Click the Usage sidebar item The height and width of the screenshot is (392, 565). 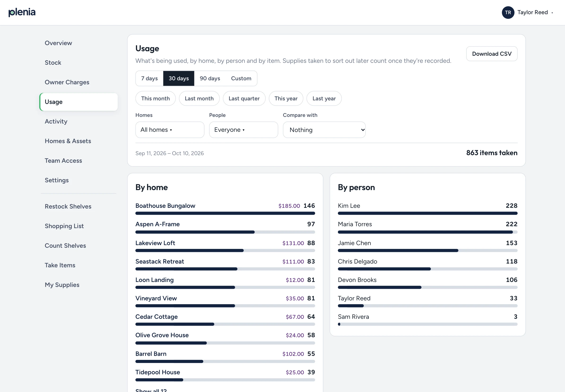[79, 102]
